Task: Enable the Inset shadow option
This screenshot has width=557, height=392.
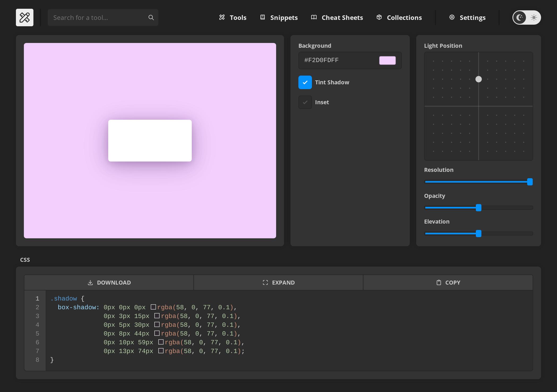Action: [305, 102]
